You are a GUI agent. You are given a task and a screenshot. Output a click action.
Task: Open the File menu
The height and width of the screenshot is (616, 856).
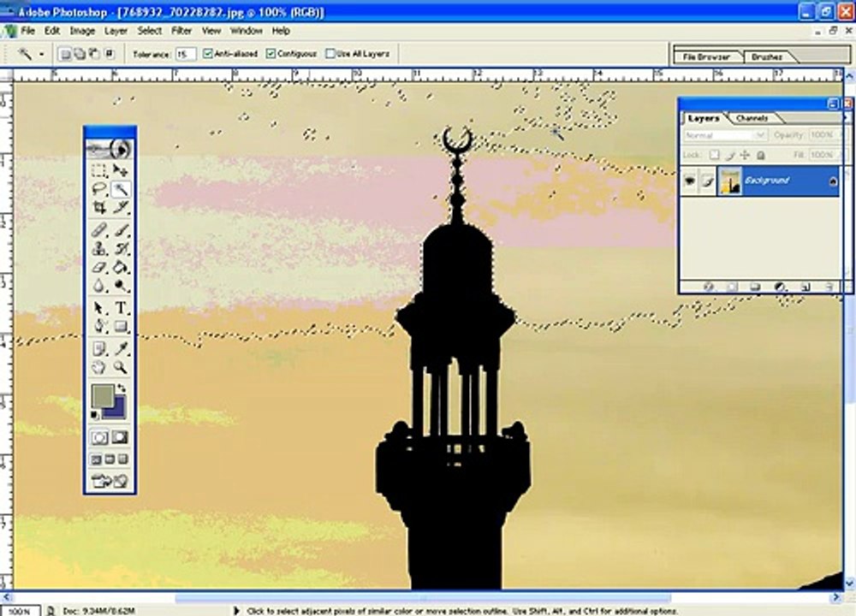click(27, 31)
